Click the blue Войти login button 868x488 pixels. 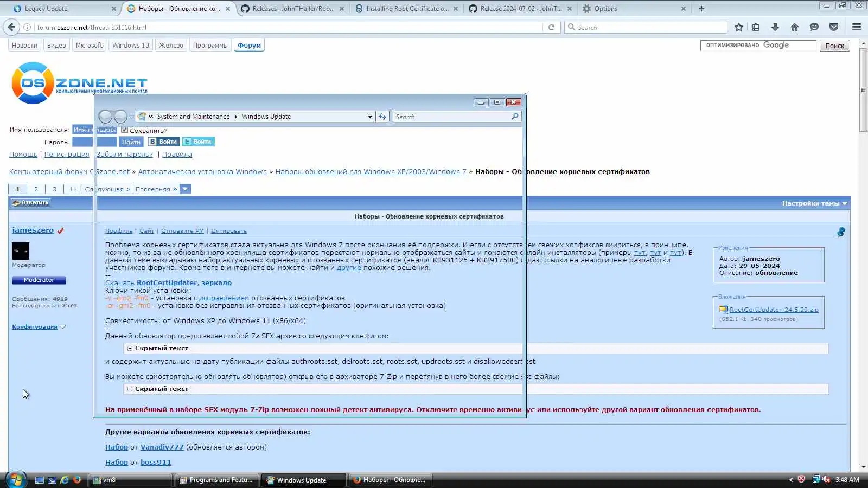131,142
